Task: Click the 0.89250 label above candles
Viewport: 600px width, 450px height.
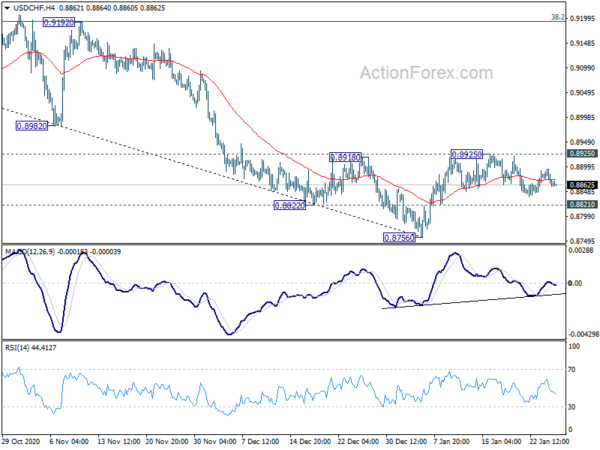Action: [467, 154]
